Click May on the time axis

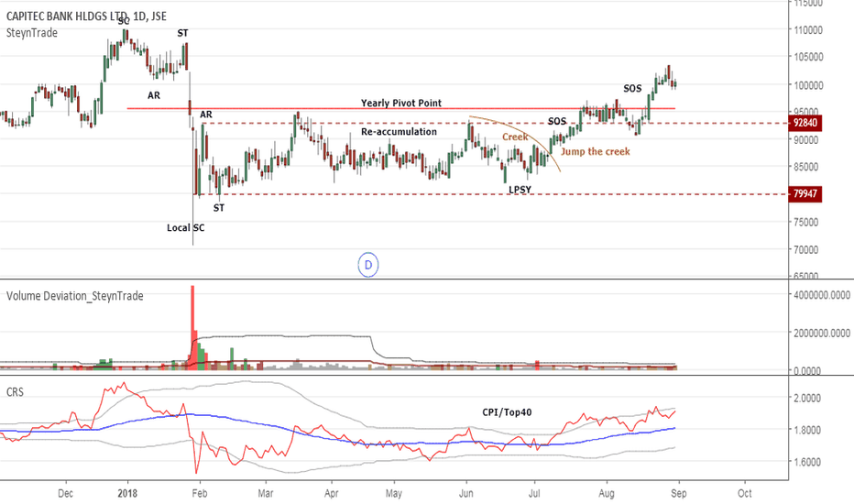pos(394,493)
